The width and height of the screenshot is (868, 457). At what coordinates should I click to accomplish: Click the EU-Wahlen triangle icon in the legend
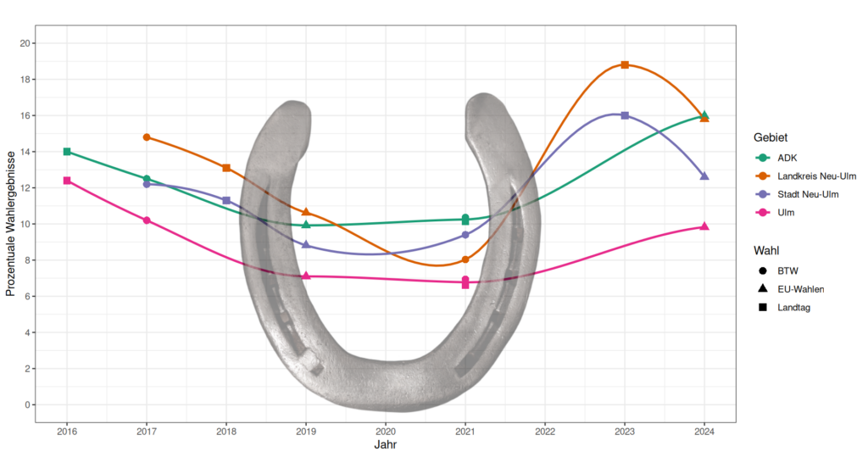click(x=763, y=289)
